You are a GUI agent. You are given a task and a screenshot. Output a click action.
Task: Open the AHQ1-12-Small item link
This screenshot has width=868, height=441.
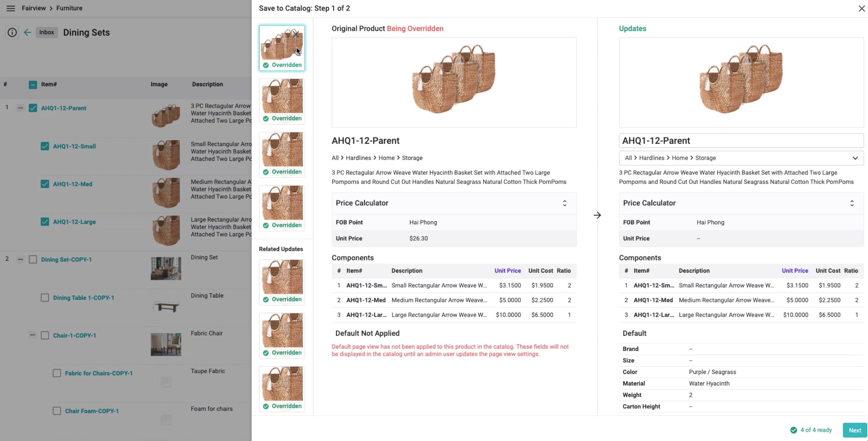click(74, 146)
